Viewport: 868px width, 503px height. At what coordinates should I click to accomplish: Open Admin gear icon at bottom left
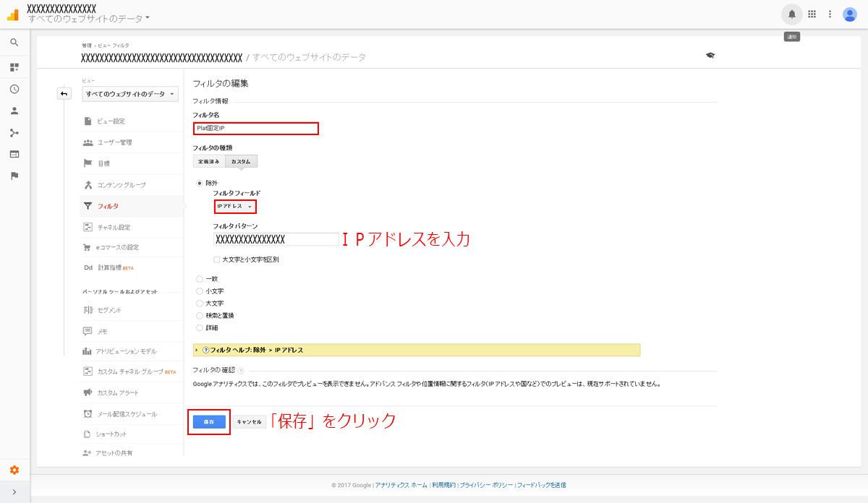(14, 470)
